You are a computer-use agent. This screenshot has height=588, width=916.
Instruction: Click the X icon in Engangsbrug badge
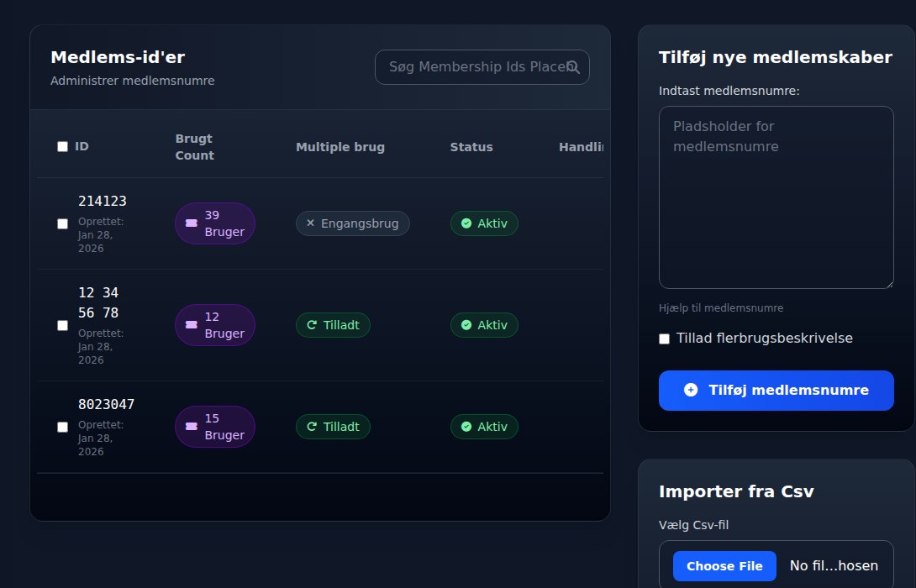(311, 223)
